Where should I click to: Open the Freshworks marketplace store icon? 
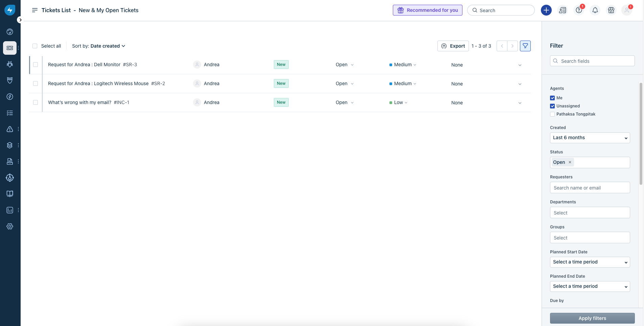tap(611, 10)
